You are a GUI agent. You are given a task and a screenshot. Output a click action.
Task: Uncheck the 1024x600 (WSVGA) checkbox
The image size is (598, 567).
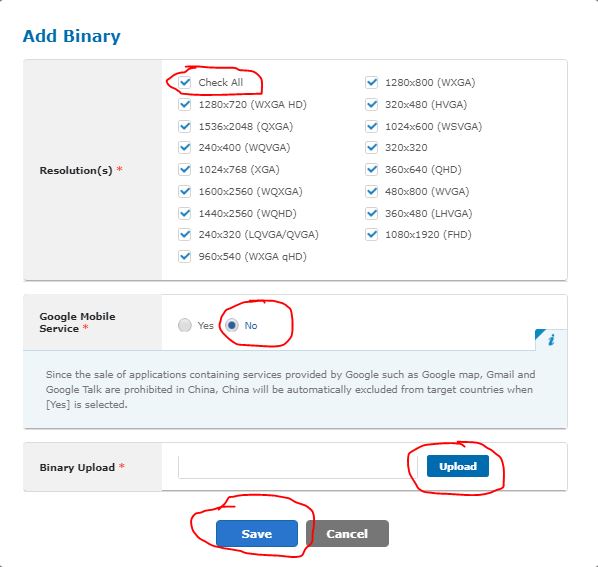[371, 126]
